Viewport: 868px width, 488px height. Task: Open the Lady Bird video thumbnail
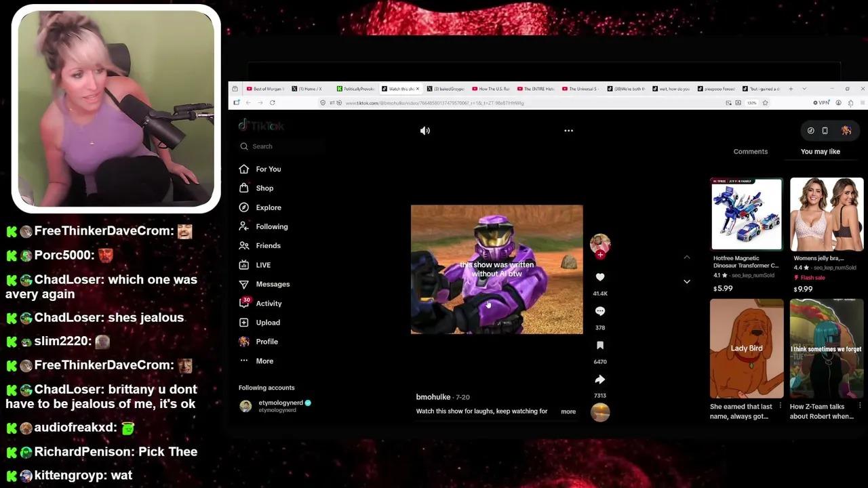point(747,348)
